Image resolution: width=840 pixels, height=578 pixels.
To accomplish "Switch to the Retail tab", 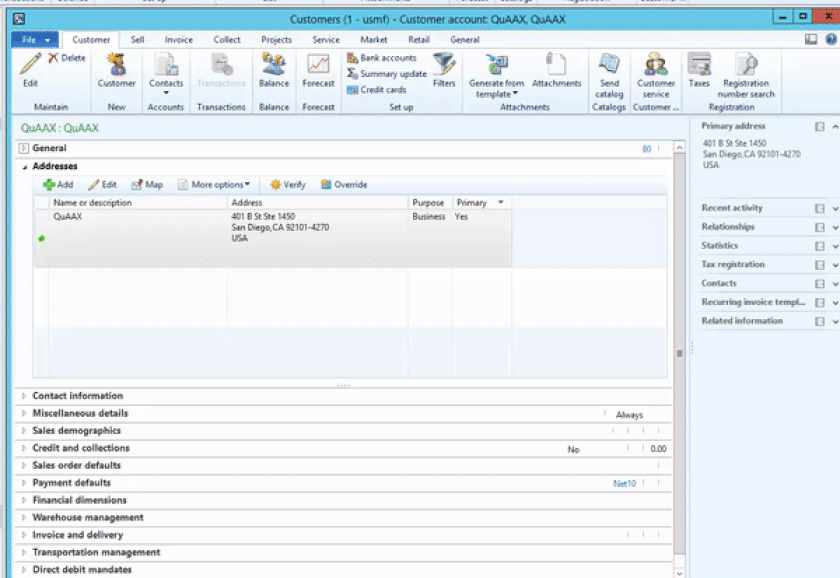I will (x=418, y=40).
